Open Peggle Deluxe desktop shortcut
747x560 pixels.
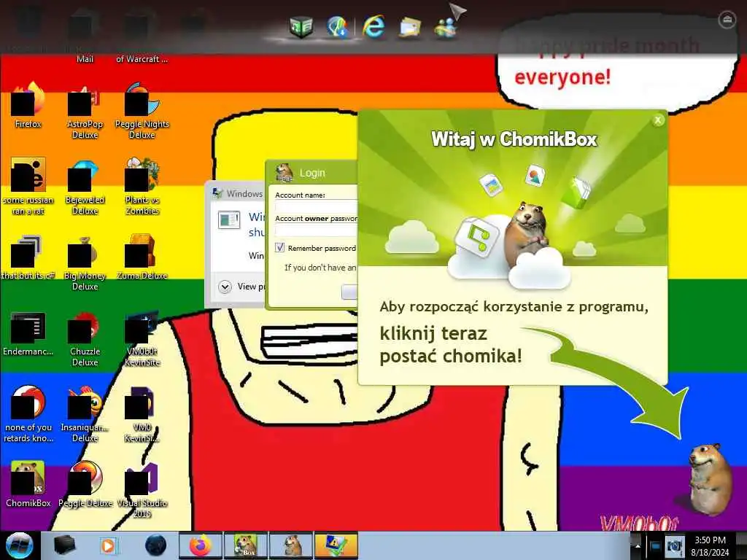pyautogui.click(x=85, y=485)
